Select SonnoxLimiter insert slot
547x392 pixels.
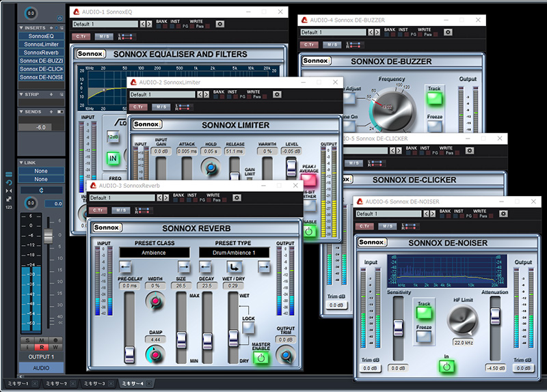point(41,44)
